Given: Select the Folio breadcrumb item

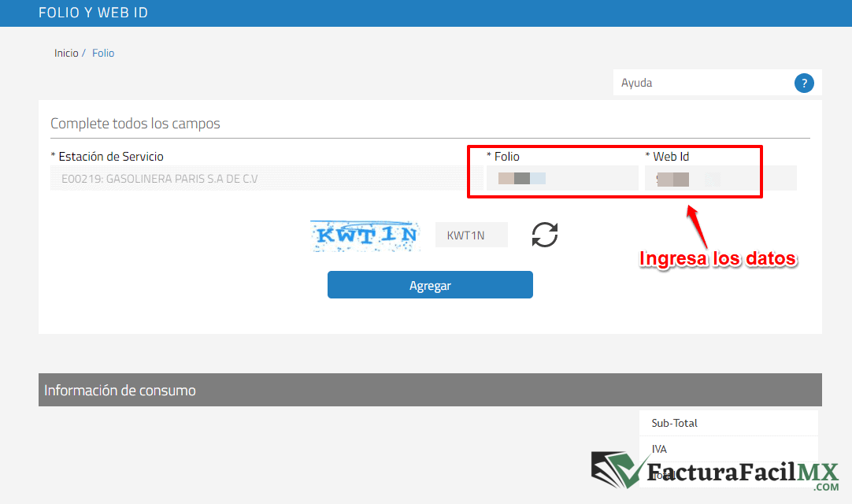Looking at the screenshot, I should (x=103, y=54).
